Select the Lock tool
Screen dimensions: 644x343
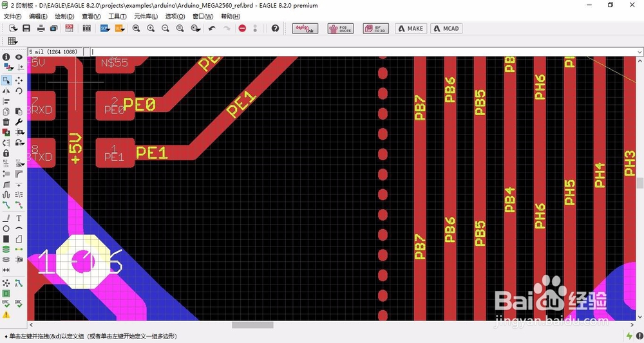pyautogui.click(x=6, y=153)
